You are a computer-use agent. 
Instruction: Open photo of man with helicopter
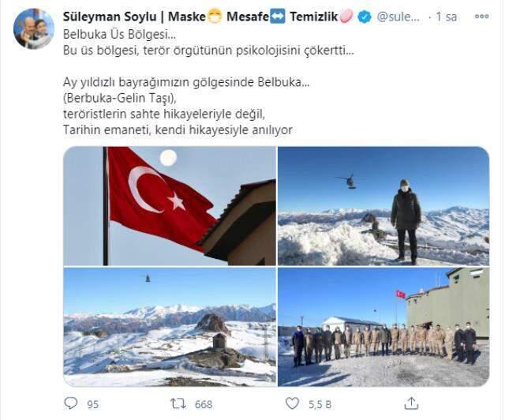(383, 206)
